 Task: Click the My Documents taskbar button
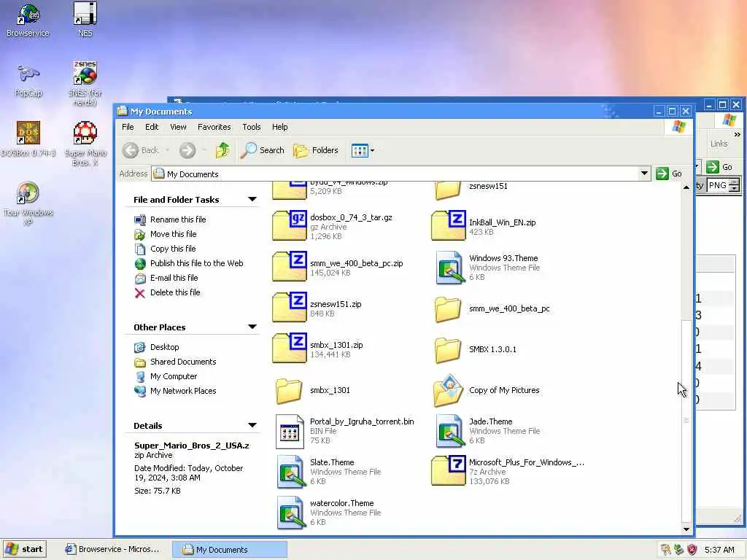[229, 549]
